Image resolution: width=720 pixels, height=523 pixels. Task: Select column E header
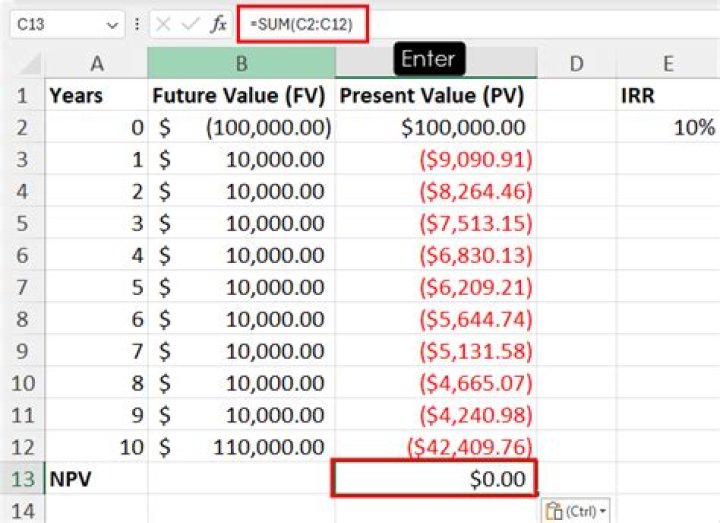coord(667,64)
